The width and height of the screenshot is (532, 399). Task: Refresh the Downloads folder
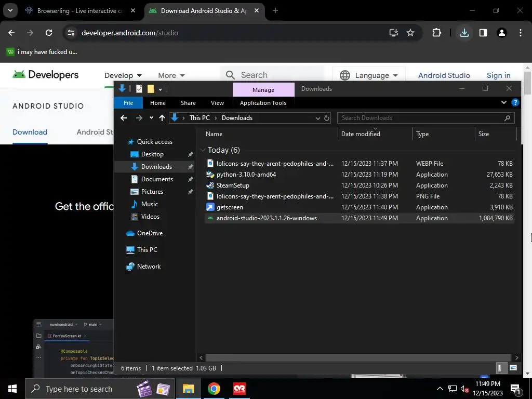click(326, 118)
